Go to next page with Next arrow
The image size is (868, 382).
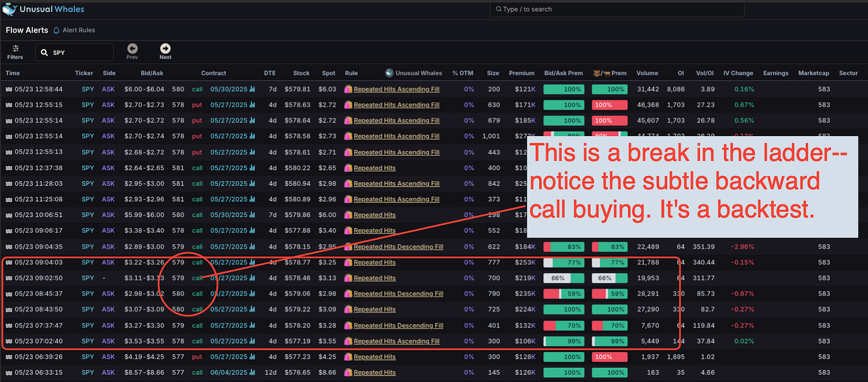[x=165, y=48]
